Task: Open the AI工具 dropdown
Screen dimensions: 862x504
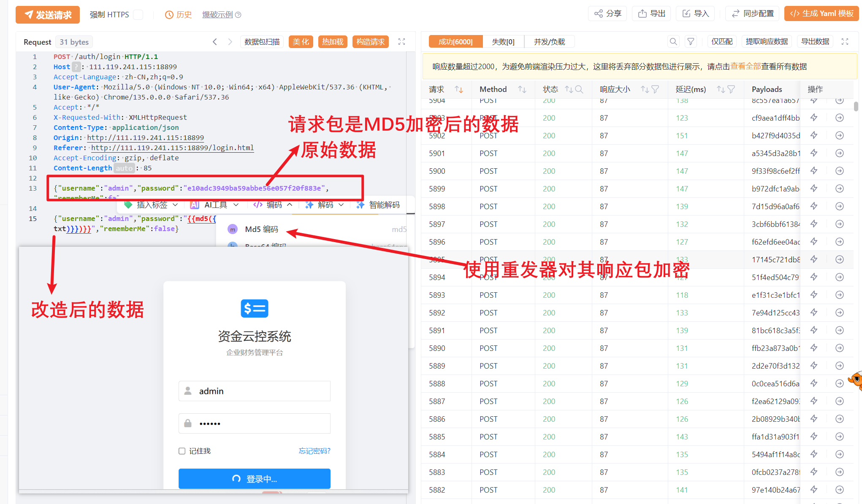Action: (215, 205)
